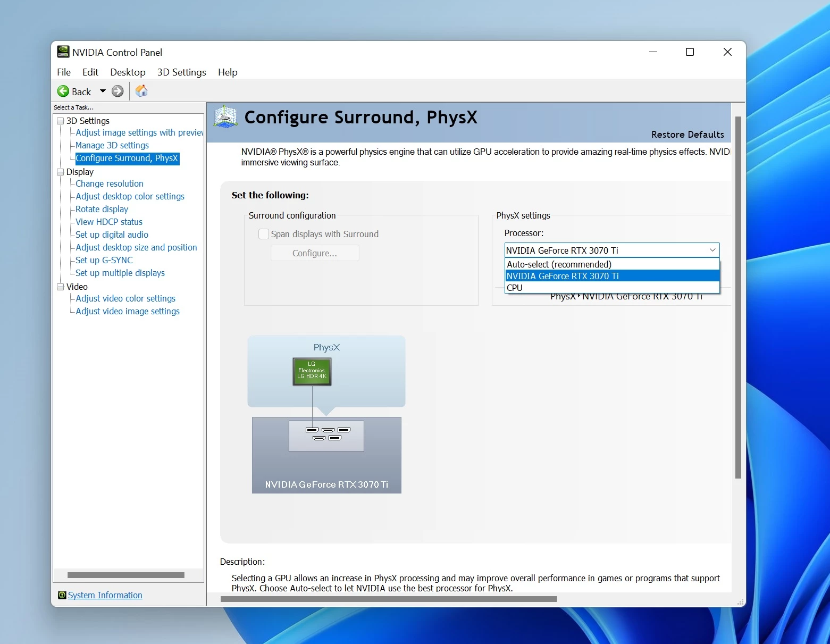Maximize the NVIDIA Control Panel window
Screen dimensions: 830x644
(x=690, y=52)
